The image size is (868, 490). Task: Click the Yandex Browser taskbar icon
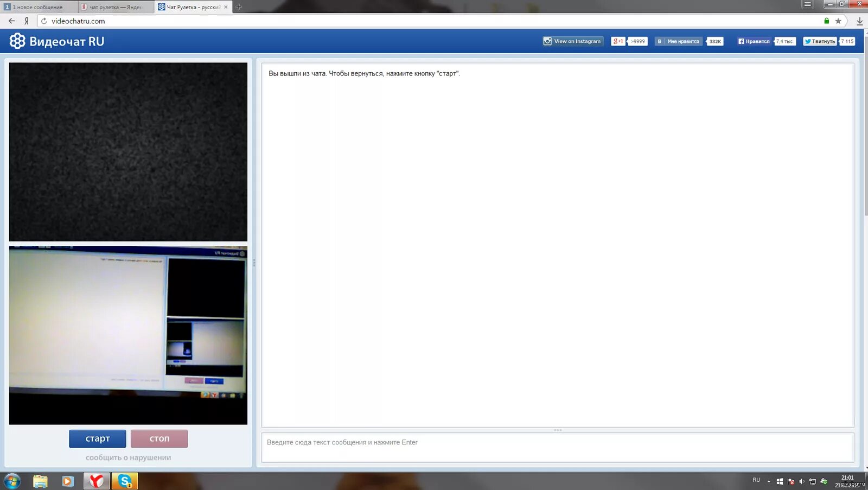tap(97, 481)
